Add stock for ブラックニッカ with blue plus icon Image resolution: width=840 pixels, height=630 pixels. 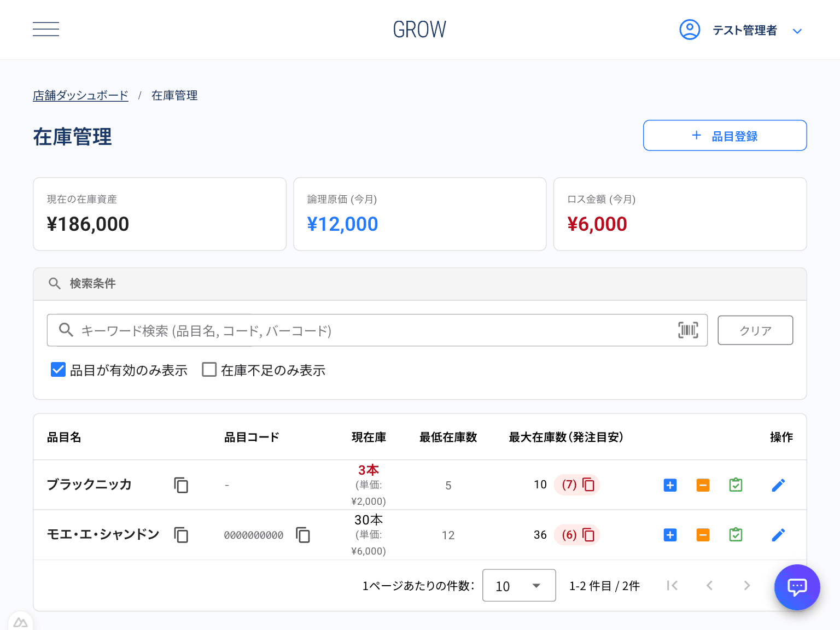[x=670, y=485]
